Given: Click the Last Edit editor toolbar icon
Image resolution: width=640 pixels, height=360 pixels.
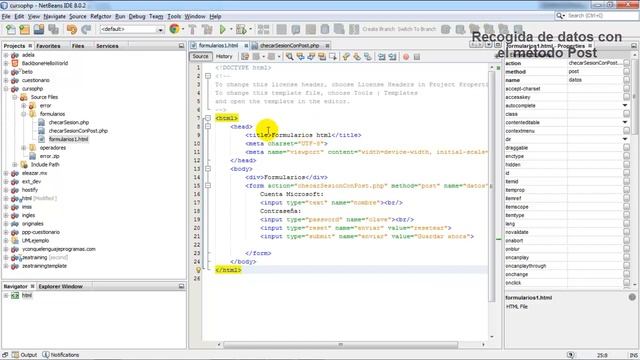Looking at the screenshot, I should [x=245, y=57].
